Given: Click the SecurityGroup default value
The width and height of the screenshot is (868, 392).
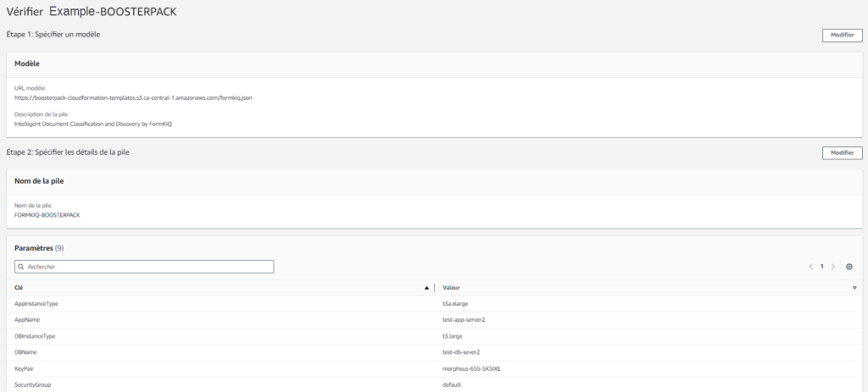Looking at the screenshot, I should (x=451, y=384).
